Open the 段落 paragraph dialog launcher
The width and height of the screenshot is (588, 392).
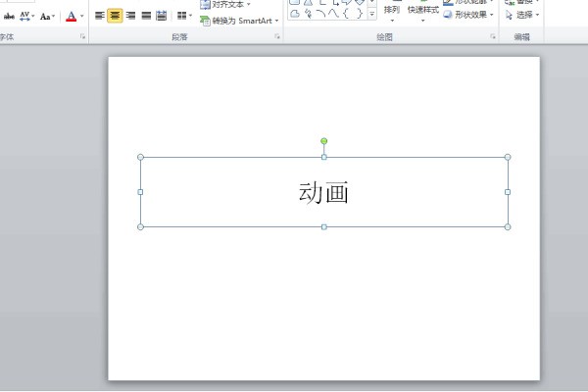277,36
